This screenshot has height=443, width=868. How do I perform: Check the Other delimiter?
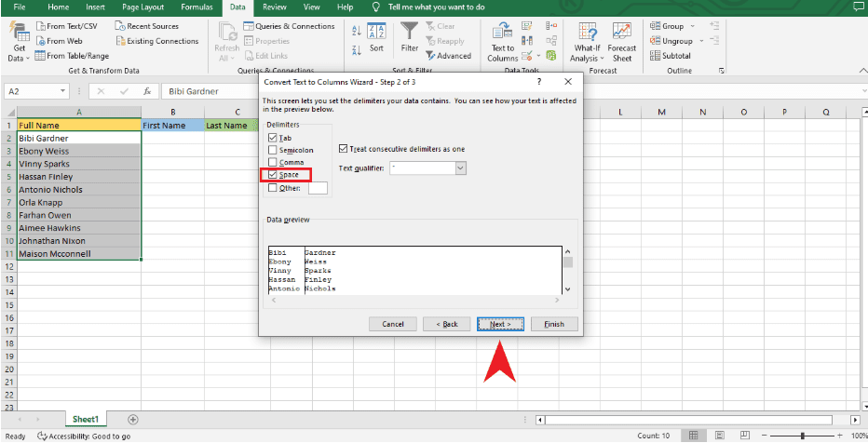tap(272, 188)
